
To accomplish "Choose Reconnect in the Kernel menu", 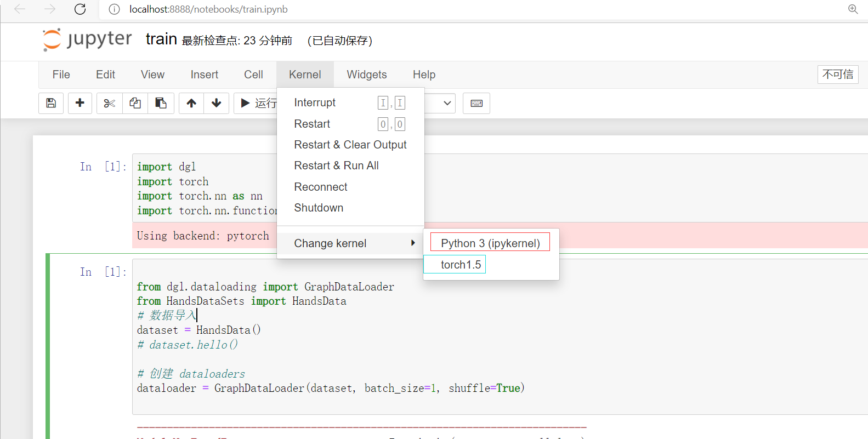I will click(x=350, y=187).
